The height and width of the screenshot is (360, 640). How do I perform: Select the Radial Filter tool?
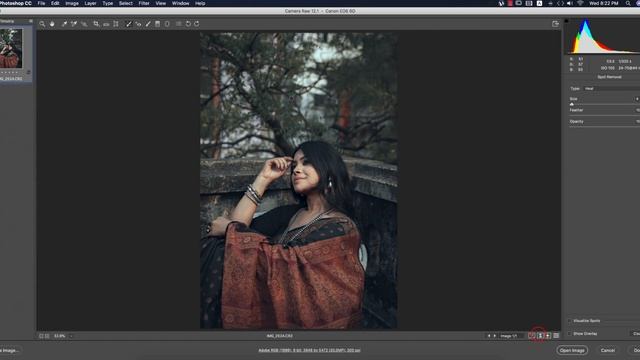click(167, 24)
